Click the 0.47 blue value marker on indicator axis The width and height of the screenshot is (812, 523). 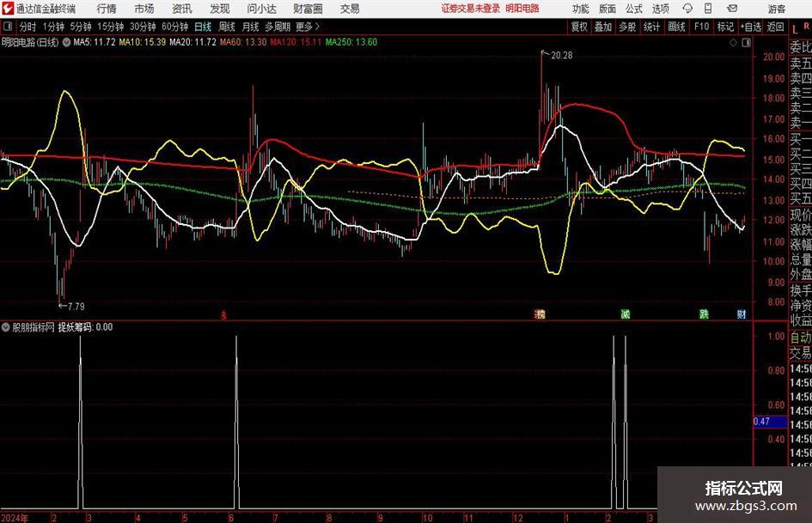(770, 422)
